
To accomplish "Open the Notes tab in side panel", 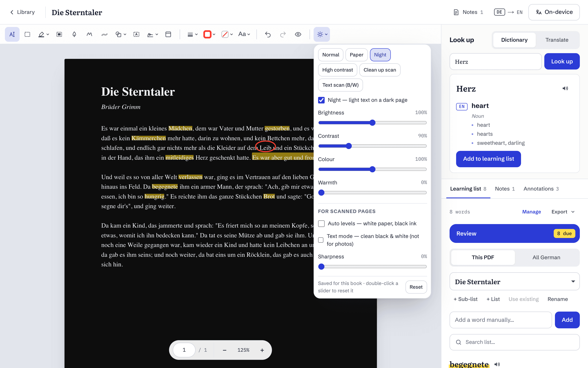I will click(x=505, y=189).
